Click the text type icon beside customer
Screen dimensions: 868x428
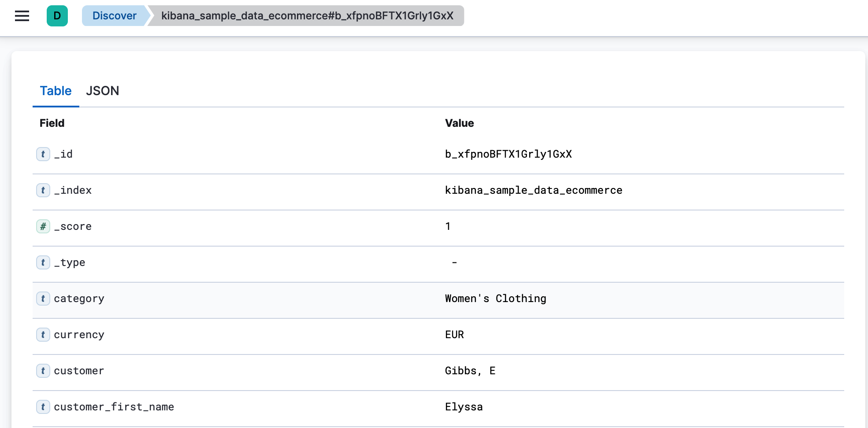point(43,371)
